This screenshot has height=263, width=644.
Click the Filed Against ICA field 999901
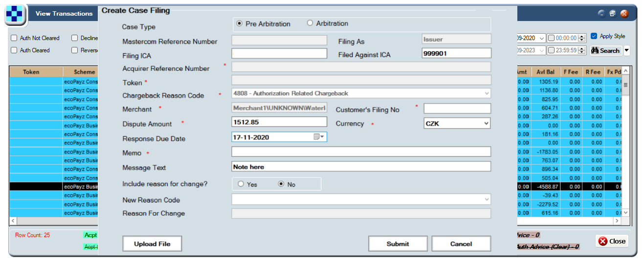pyautogui.click(x=456, y=53)
